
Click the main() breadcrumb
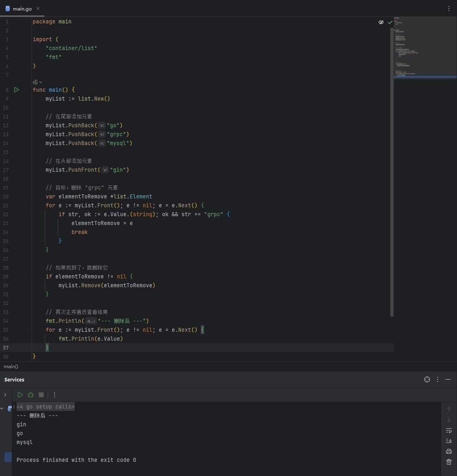coord(11,366)
